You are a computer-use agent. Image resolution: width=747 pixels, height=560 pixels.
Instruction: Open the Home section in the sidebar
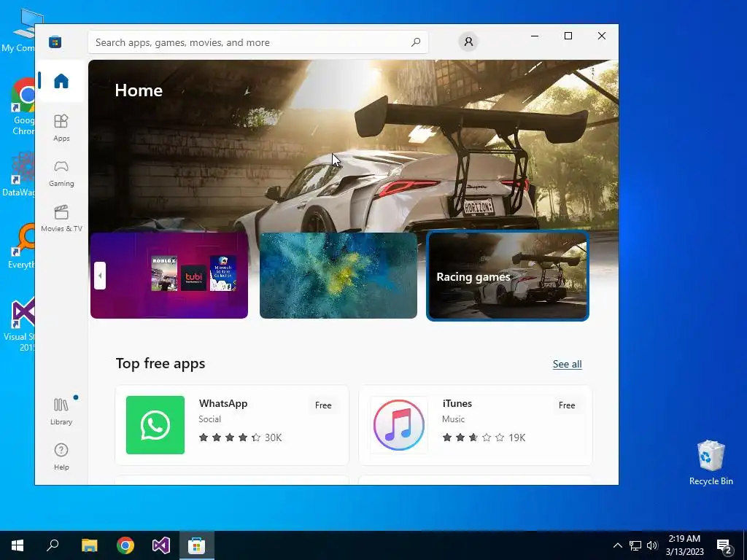point(61,81)
